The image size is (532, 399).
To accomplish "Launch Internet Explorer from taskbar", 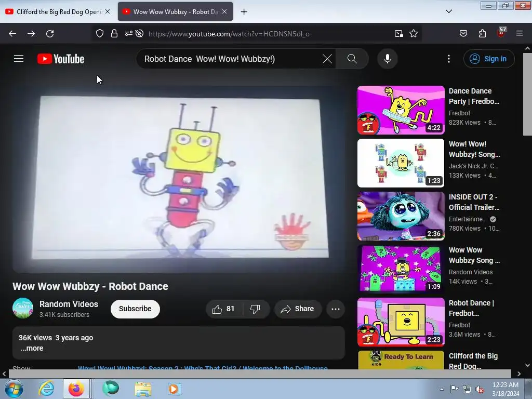I will 46,389.
